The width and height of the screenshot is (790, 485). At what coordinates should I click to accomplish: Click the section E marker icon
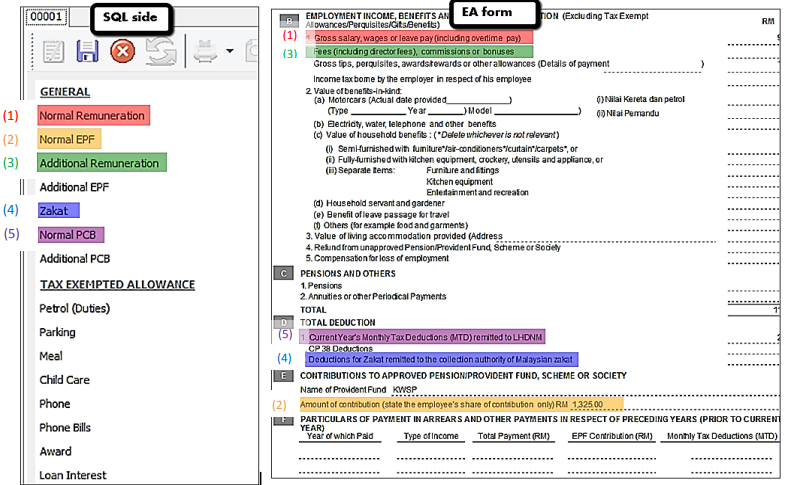[x=290, y=375]
